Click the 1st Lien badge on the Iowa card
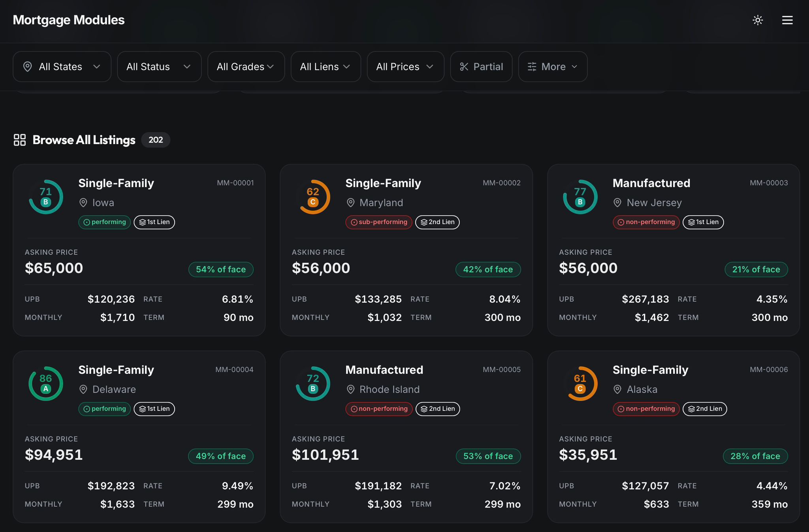This screenshot has width=809, height=532. (154, 222)
